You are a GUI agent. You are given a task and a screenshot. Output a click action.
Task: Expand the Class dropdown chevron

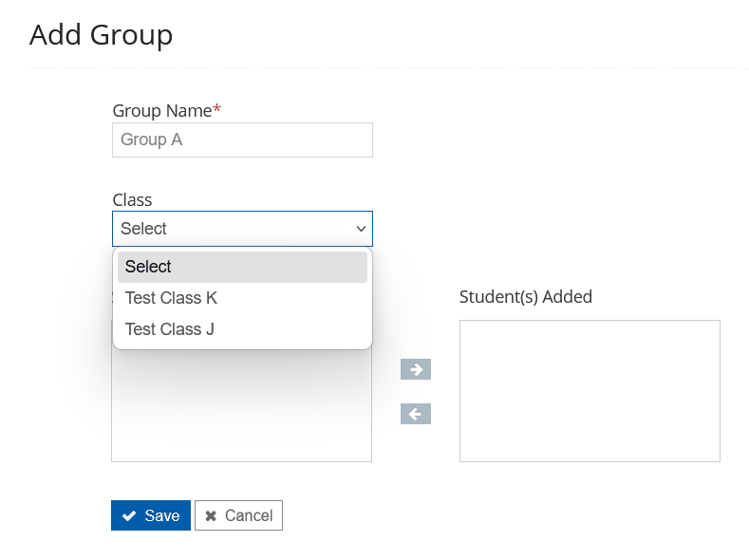point(361,229)
